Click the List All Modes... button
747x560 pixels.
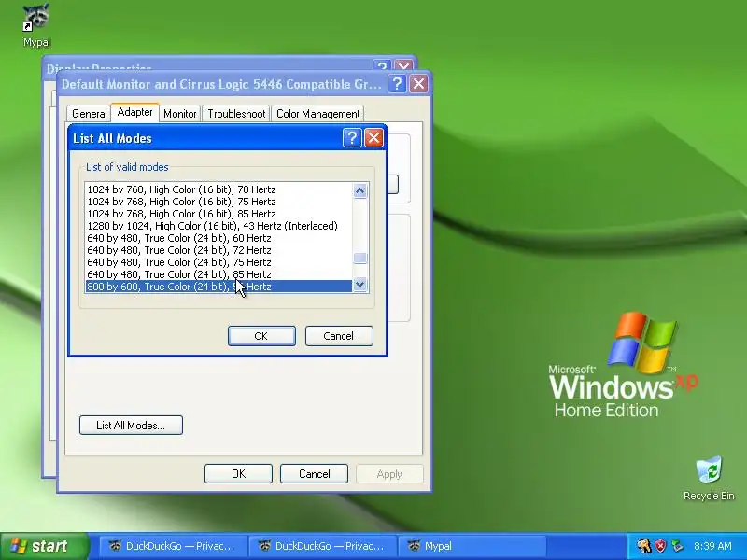tap(131, 426)
